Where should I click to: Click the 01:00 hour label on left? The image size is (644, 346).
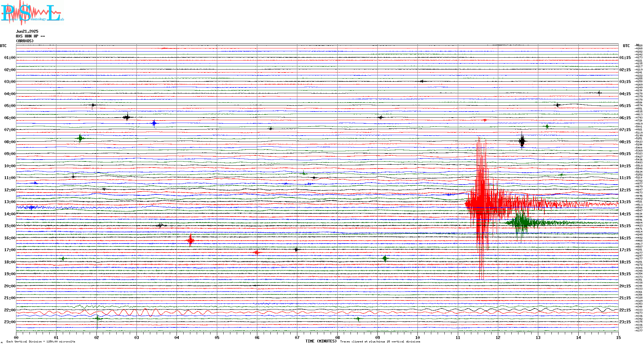[10, 58]
